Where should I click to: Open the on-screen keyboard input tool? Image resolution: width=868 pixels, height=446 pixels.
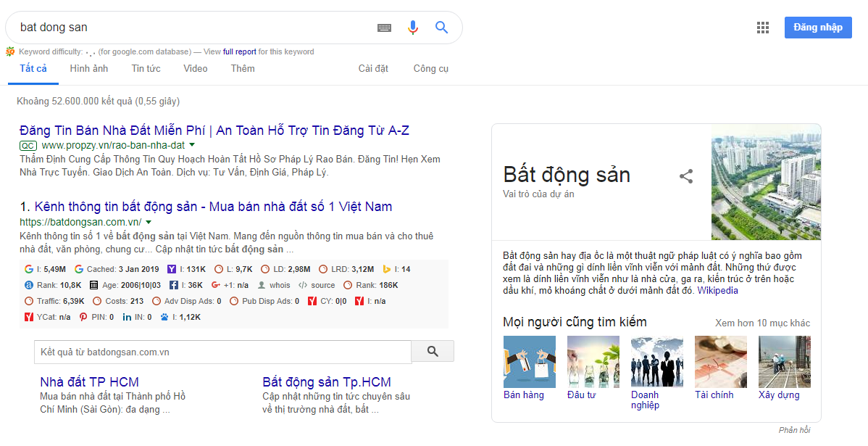tap(385, 28)
